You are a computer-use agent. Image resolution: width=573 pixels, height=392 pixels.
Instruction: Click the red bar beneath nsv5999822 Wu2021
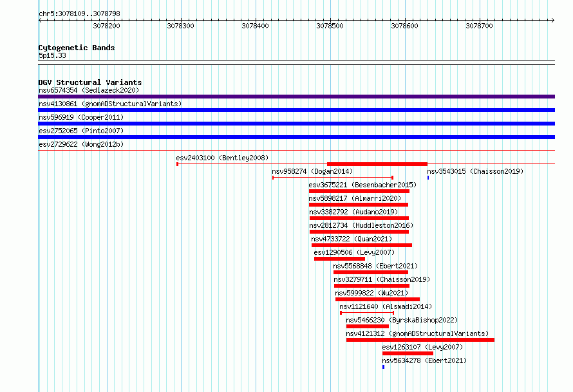pos(377,299)
